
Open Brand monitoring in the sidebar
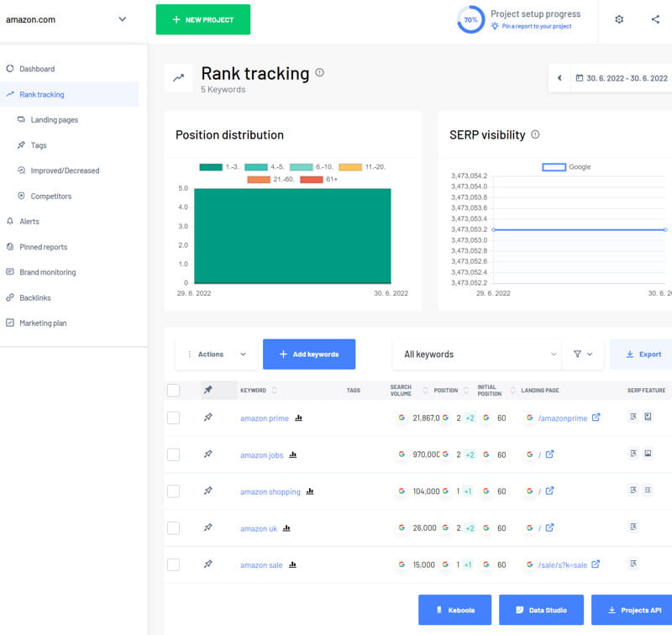[x=48, y=272]
